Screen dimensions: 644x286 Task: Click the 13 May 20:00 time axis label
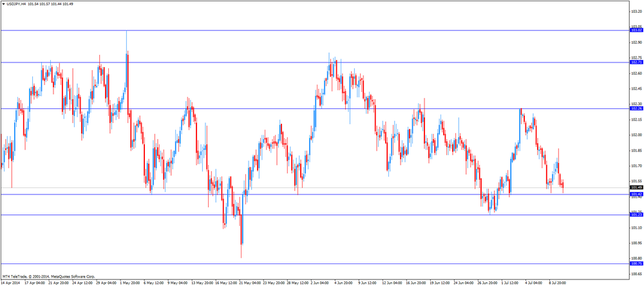click(202, 283)
